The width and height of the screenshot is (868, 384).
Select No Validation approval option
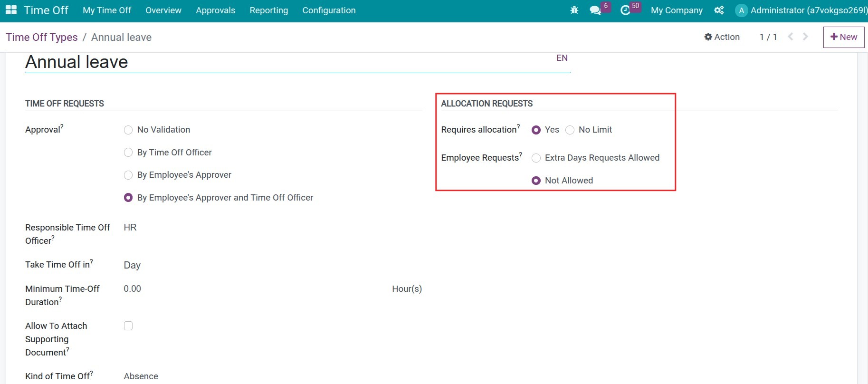pos(128,130)
